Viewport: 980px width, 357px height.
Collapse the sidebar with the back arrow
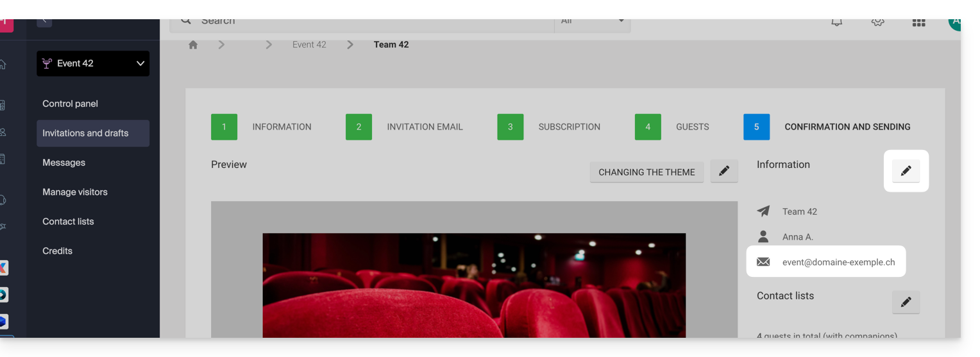coord(44,22)
